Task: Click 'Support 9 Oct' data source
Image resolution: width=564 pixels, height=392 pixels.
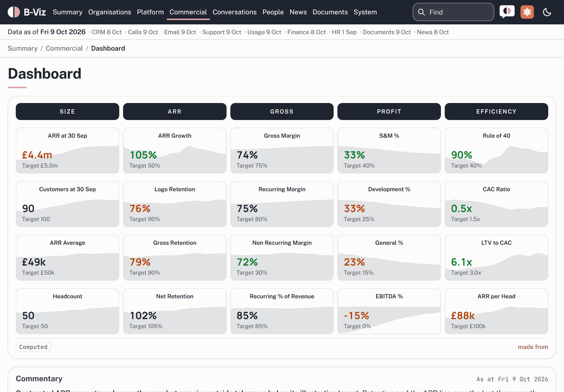Action: click(221, 32)
